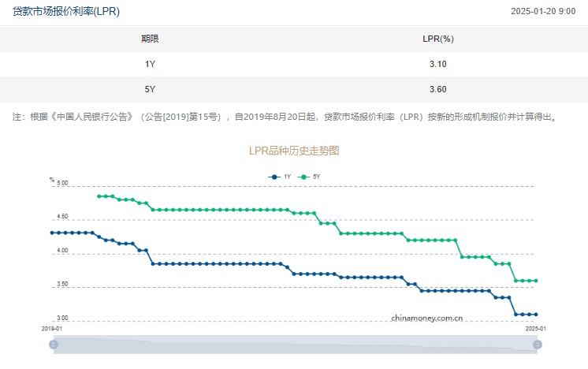Click the last 5Y data point
The image size is (588, 369).
536,281
